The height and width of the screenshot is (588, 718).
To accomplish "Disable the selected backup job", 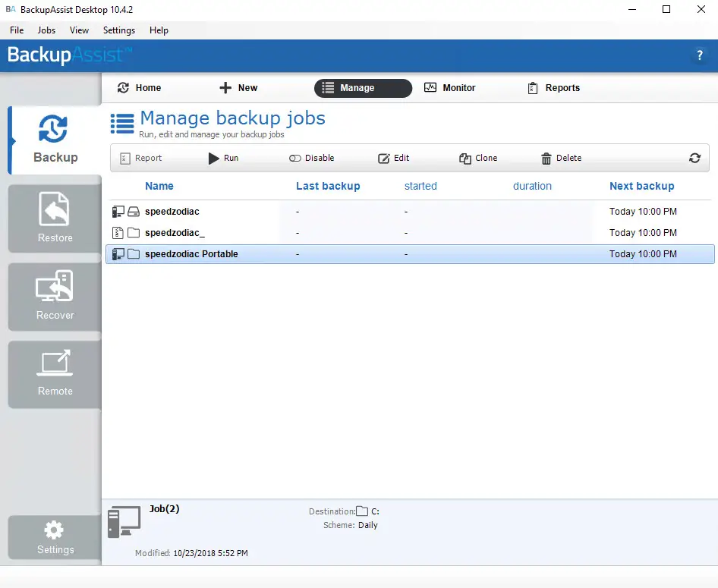I will point(312,158).
